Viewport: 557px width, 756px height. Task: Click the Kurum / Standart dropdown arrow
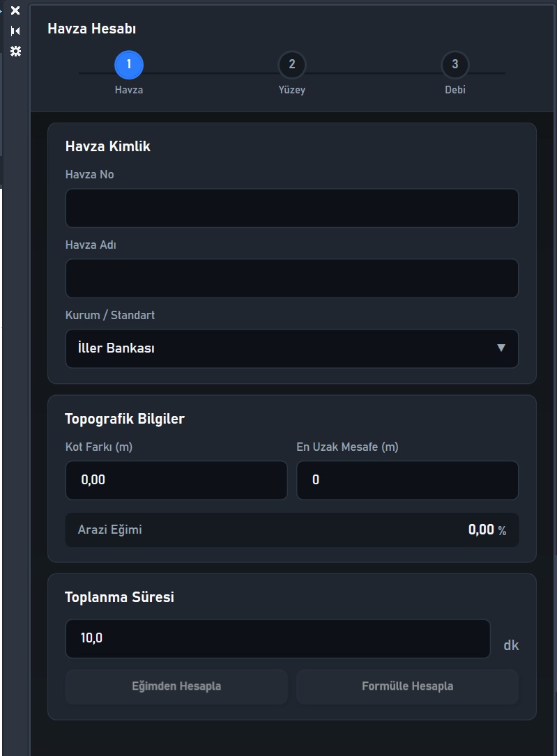click(501, 348)
